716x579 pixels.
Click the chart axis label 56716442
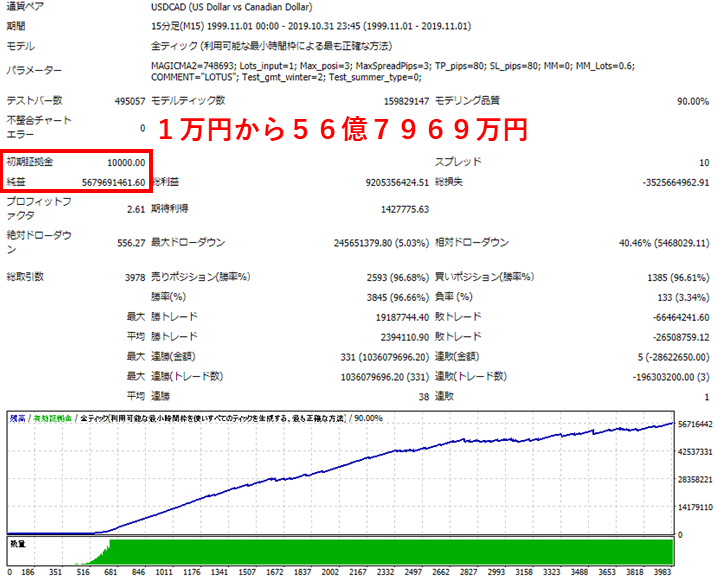[695, 424]
